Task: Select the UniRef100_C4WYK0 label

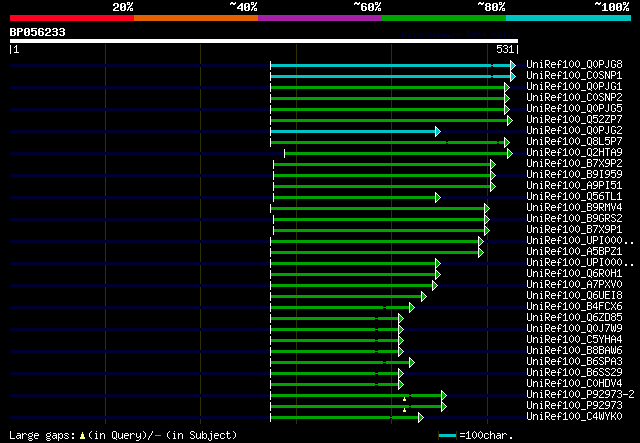Action: [x=574, y=417]
